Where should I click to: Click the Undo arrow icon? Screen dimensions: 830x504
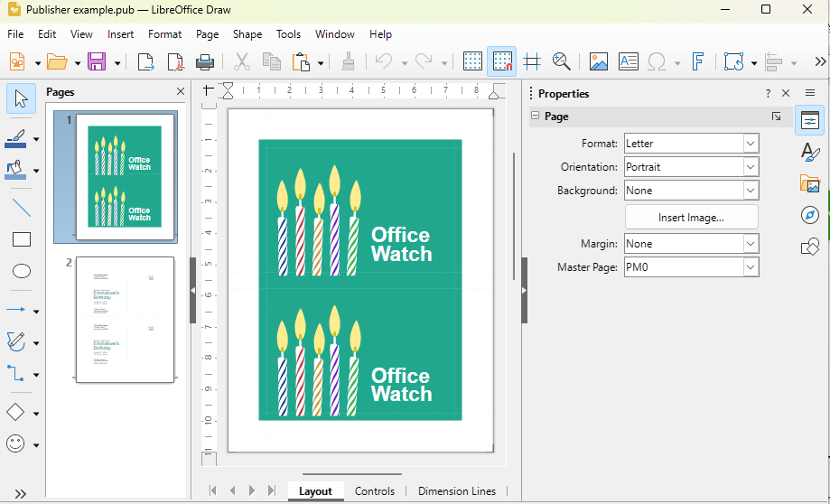click(x=384, y=62)
